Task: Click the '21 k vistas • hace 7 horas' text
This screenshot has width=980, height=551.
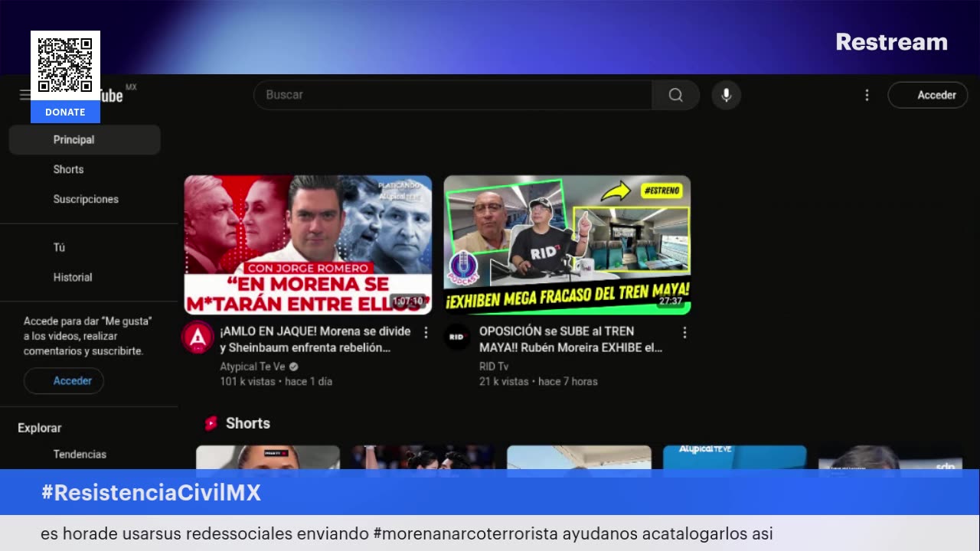Action: 538,381
